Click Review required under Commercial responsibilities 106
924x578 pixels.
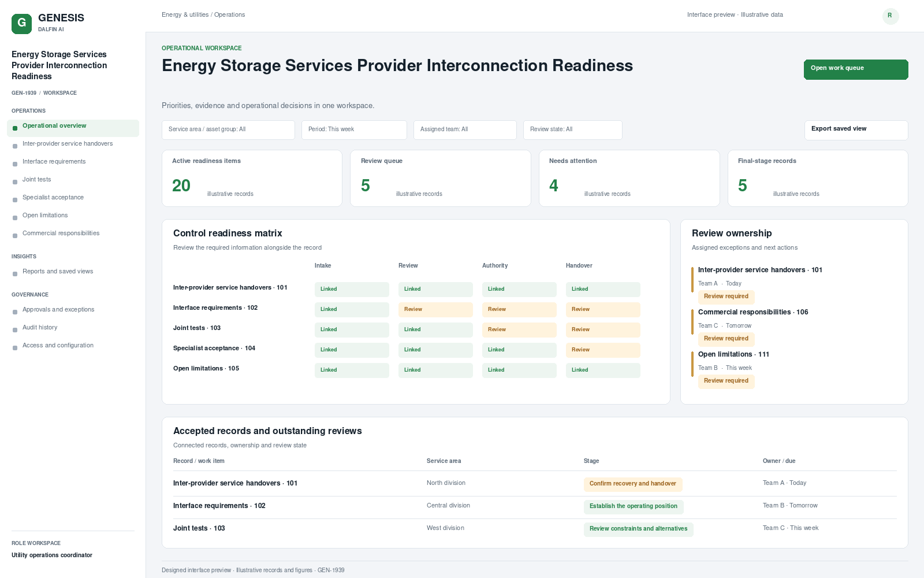(726, 339)
